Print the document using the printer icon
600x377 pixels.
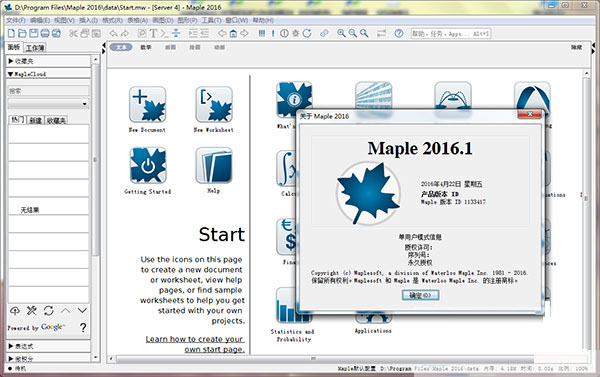click(x=45, y=33)
